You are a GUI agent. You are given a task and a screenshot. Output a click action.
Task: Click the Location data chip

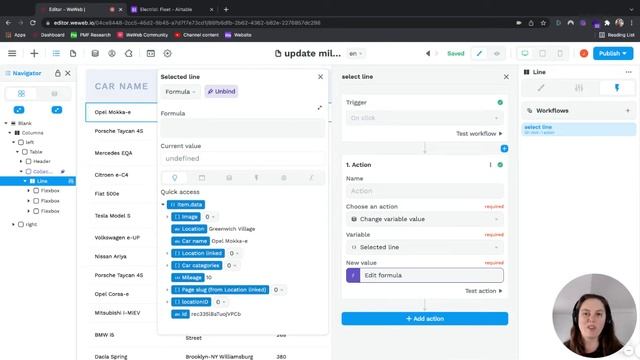(x=189, y=229)
